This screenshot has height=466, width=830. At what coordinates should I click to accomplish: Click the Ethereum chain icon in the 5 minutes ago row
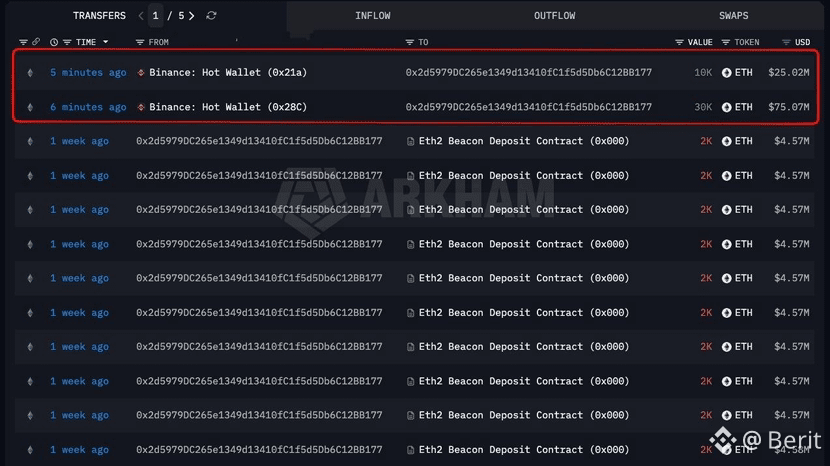pos(30,73)
